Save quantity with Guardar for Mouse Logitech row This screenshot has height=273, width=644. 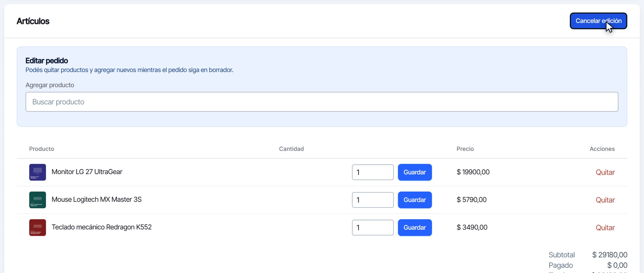415,200
